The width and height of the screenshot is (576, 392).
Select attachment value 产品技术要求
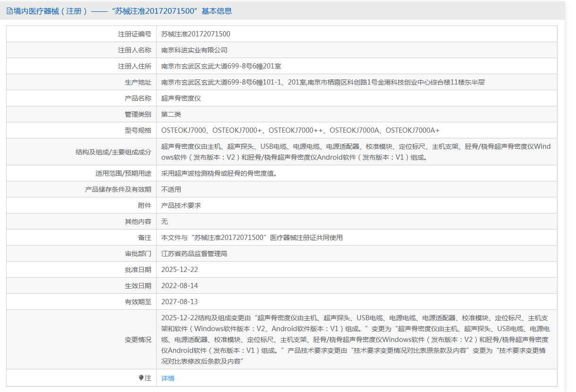coord(181,205)
